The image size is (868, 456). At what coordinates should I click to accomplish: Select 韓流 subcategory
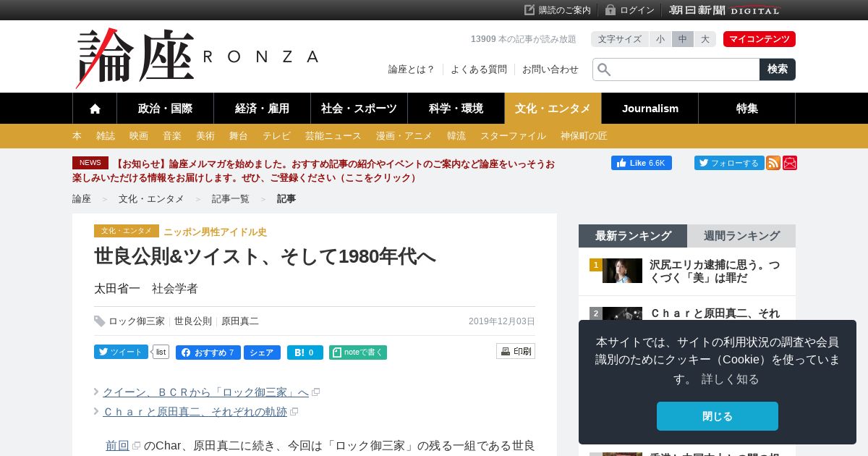coord(456,136)
